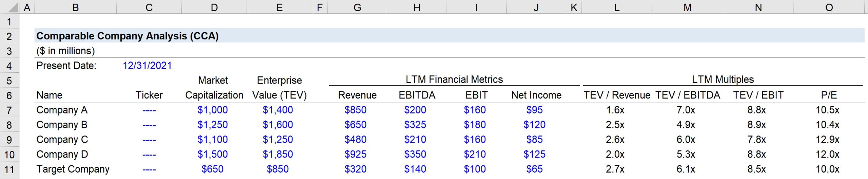Screen dimensions: 868x179
Task: Click the EBITDA header cell
Action: [x=417, y=95]
